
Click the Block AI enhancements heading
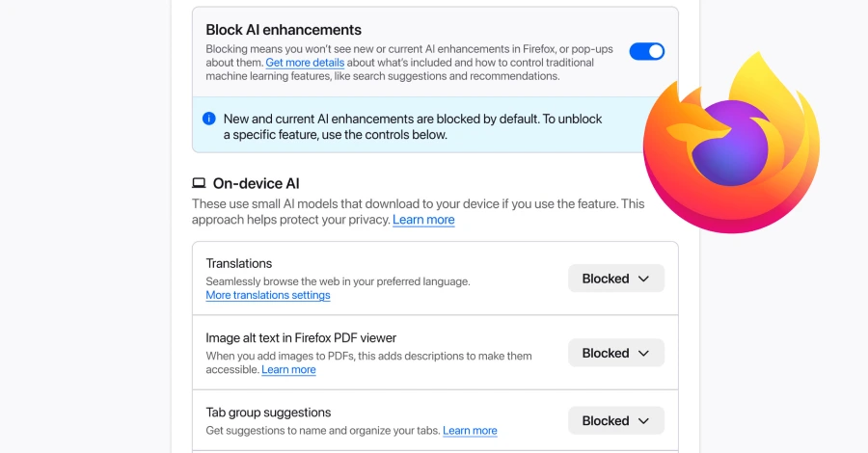click(x=284, y=30)
